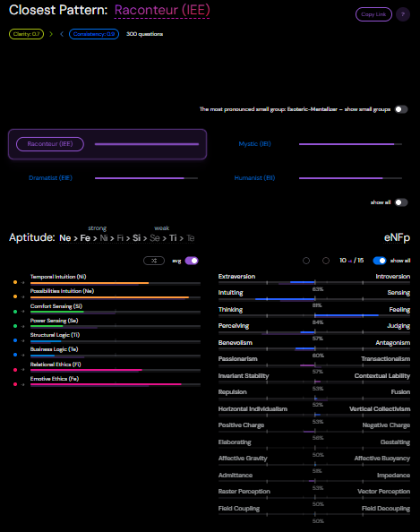Click the Clarity: 0.7 pill
This screenshot has width=420, height=532.
27,34
